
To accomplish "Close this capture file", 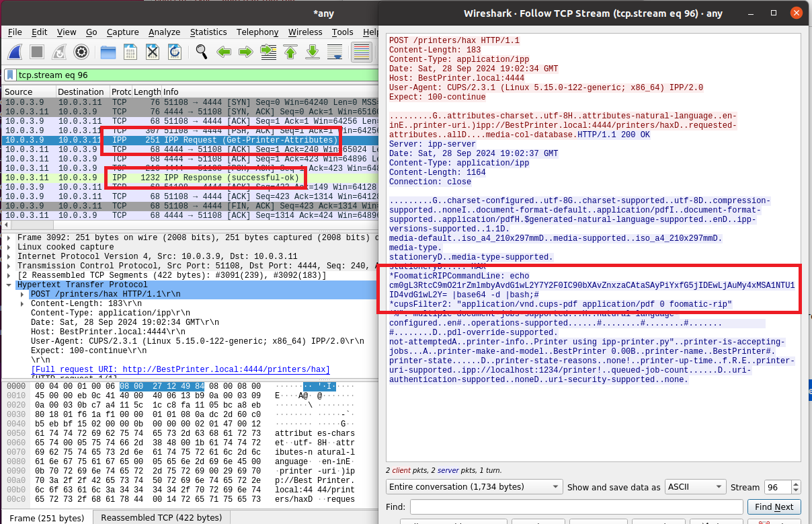I will [x=153, y=52].
